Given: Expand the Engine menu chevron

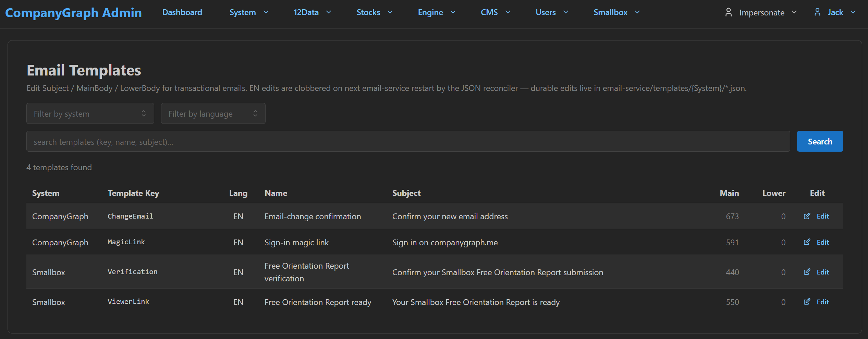Looking at the screenshot, I should click(453, 12).
